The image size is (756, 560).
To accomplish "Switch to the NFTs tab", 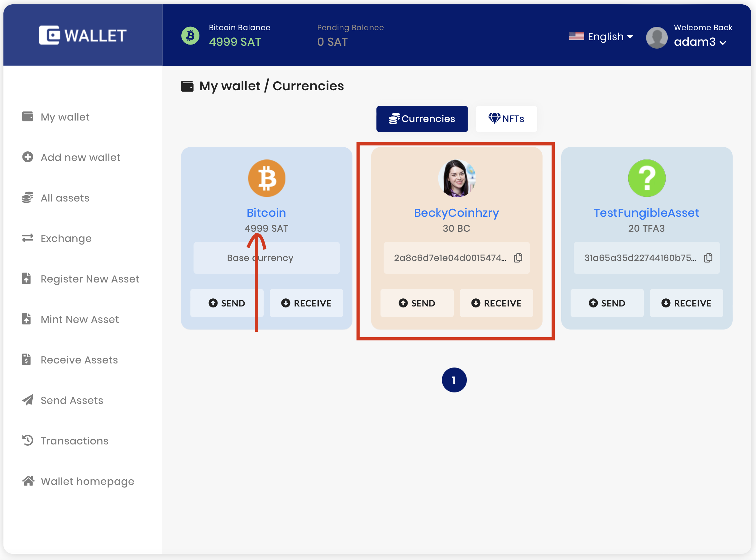I will (506, 119).
